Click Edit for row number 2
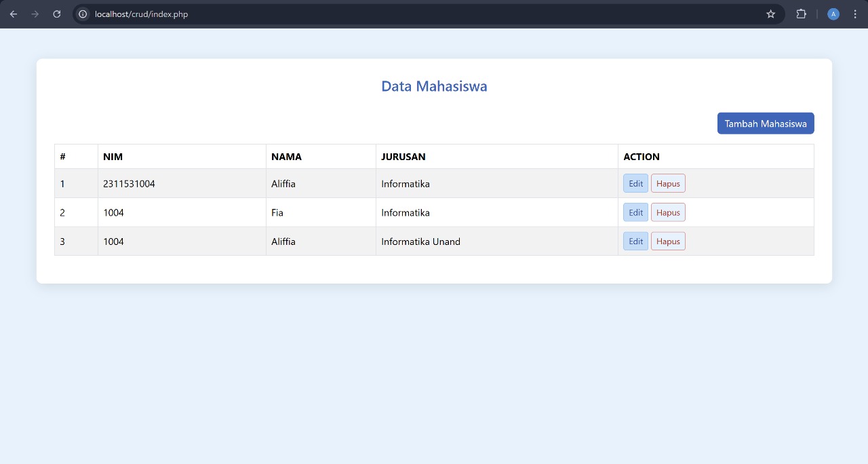The width and height of the screenshot is (868, 464). (635, 212)
